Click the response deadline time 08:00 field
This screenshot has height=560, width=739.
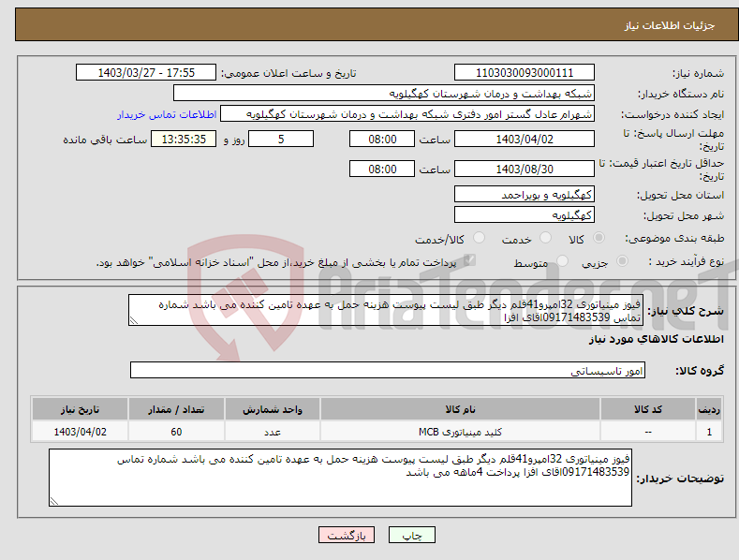(382, 139)
